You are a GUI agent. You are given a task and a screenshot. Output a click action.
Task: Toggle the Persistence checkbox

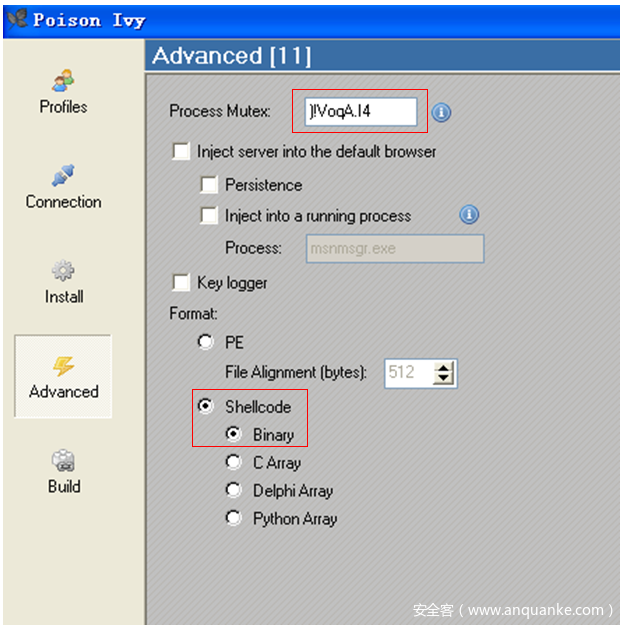pyautogui.click(x=209, y=185)
